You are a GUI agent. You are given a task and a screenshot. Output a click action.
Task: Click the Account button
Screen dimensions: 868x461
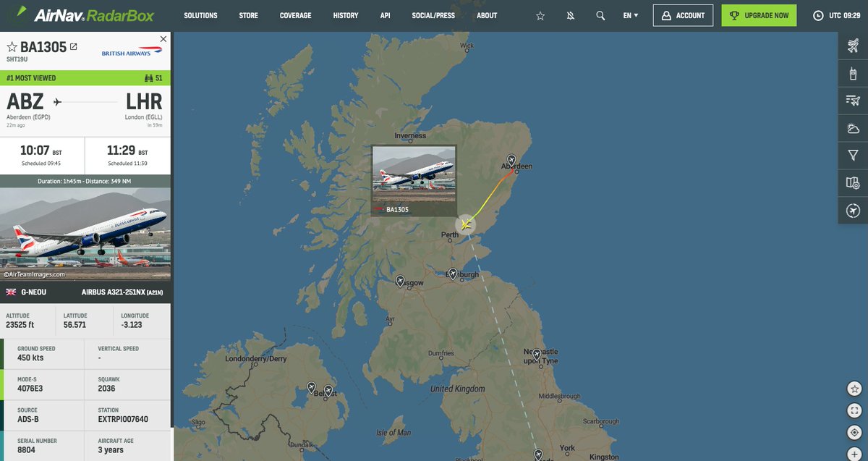[683, 15]
